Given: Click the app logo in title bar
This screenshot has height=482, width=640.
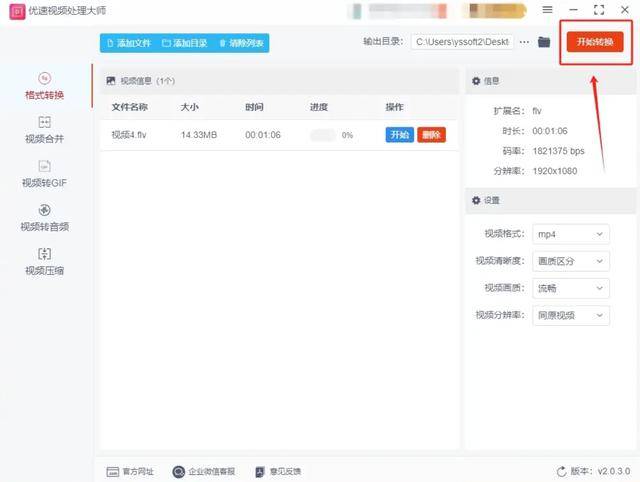Looking at the screenshot, I should (17, 11).
